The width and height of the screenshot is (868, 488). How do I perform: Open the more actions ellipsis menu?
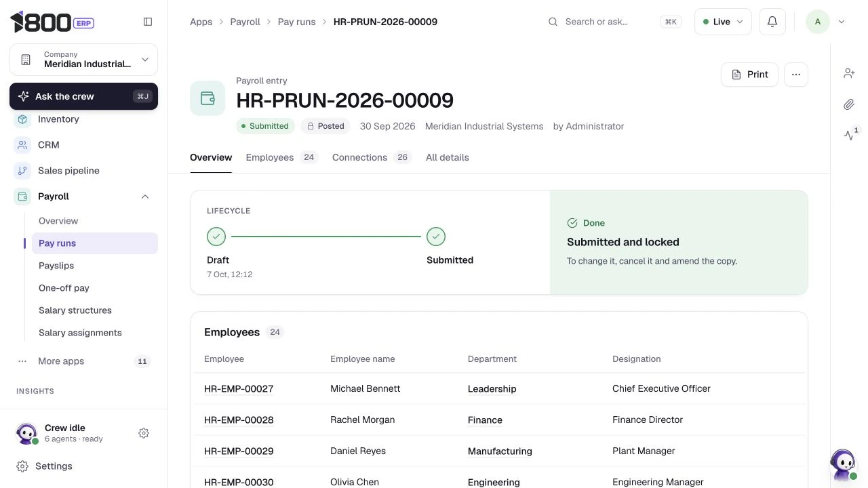coord(795,75)
